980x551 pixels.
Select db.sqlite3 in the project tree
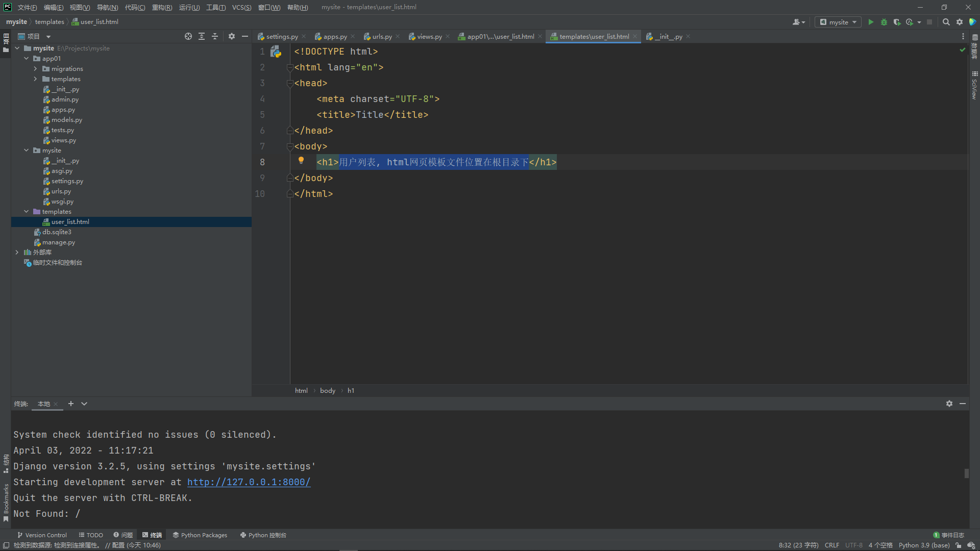click(57, 232)
